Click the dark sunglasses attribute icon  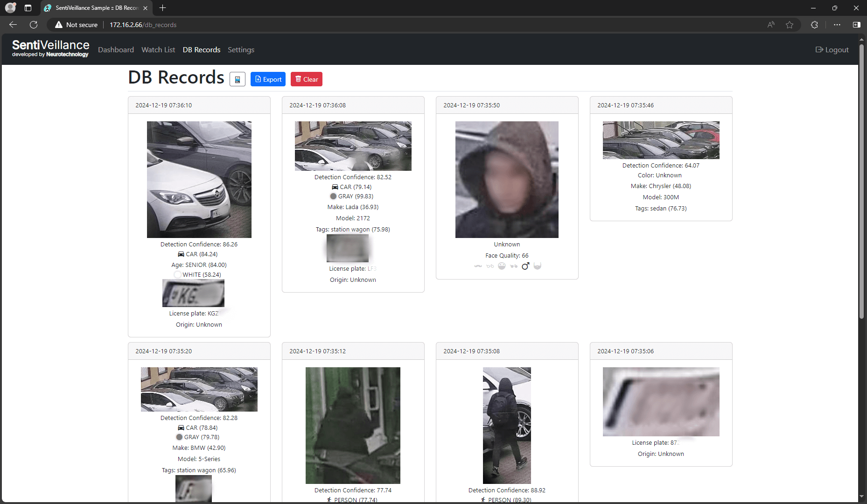pyautogui.click(x=514, y=266)
